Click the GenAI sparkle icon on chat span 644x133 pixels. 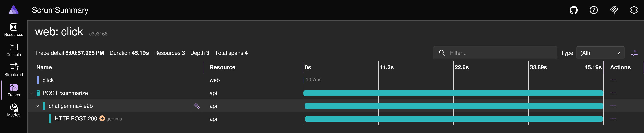[197, 106]
